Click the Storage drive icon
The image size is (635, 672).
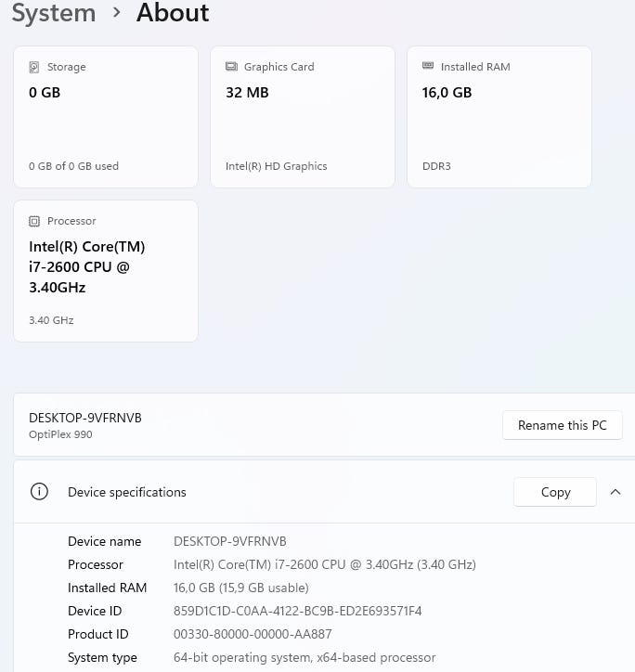point(34,67)
